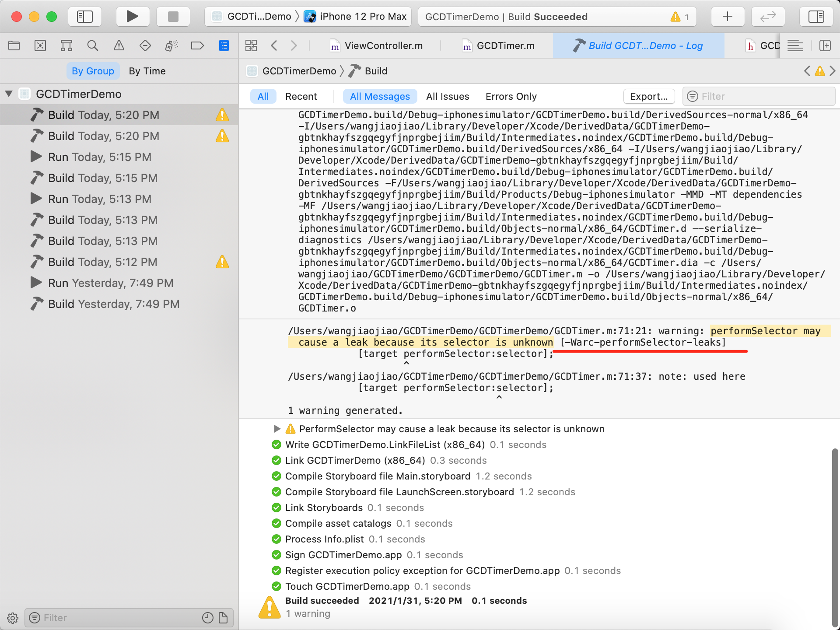Viewport: 840px width, 630px height.
Task: Expand the PerformSelector warning disclosure triangle
Action: [276, 429]
